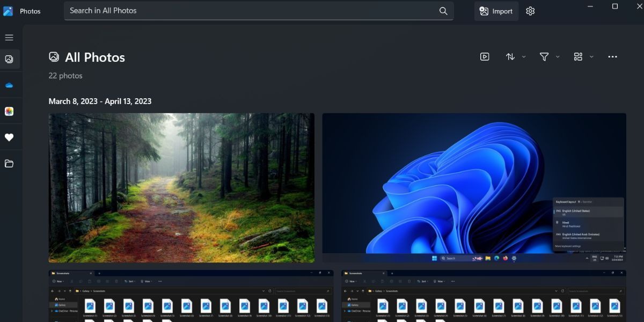Screen dimensions: 644x322
Task: Open Settings gear icon
Action: pyautogui.click(x=530, y=11)
